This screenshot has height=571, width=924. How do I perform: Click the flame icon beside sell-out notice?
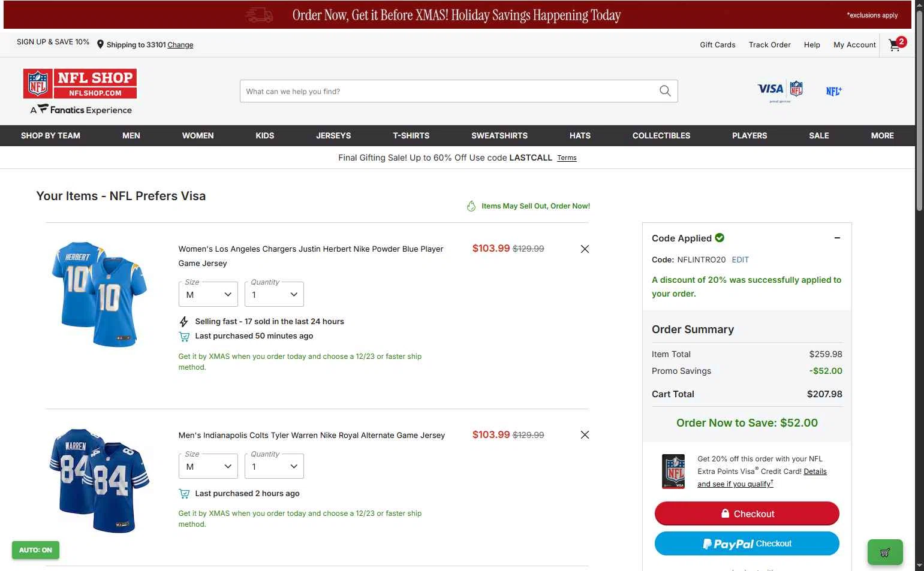pyautogui.click(x=471, y=206)
